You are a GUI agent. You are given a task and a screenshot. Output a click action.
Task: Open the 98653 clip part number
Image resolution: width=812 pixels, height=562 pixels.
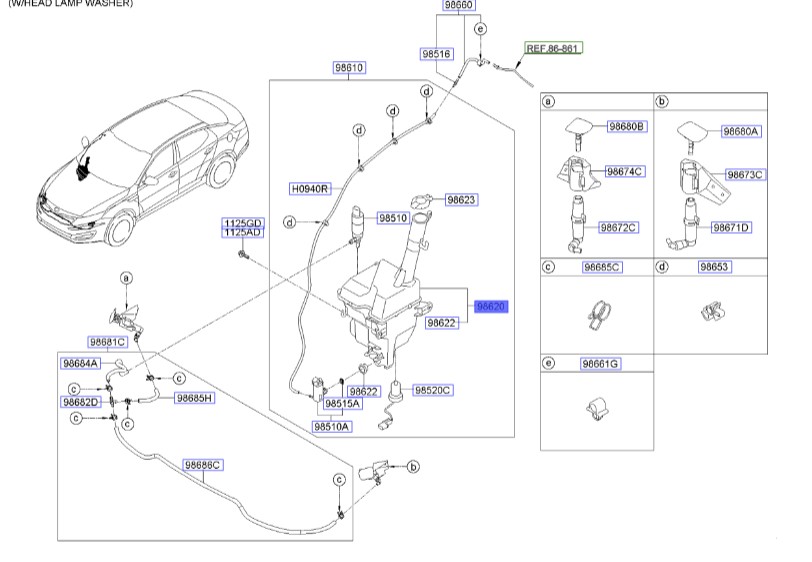pos(714,267)
